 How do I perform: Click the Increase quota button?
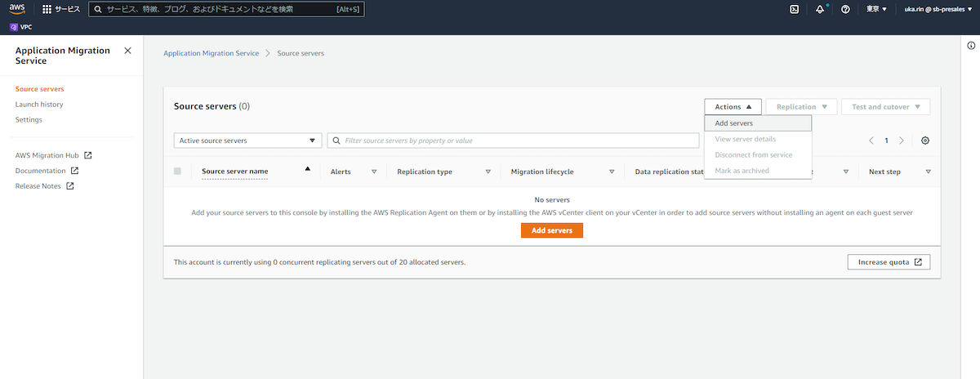pos(889,262)
